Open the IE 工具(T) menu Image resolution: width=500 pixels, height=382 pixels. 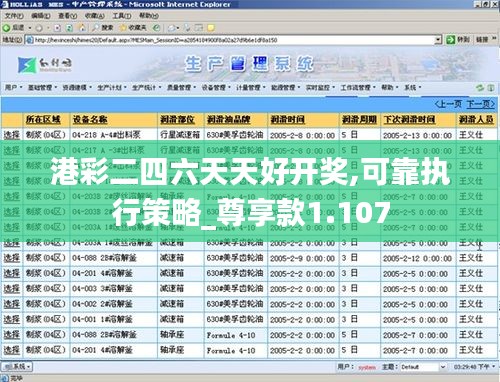(x=122, y=16)
